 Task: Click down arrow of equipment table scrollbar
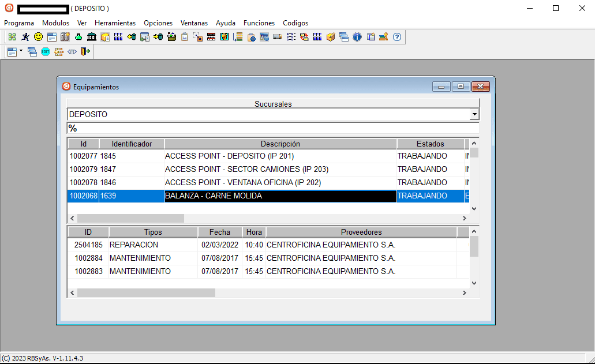coord(474,209)
